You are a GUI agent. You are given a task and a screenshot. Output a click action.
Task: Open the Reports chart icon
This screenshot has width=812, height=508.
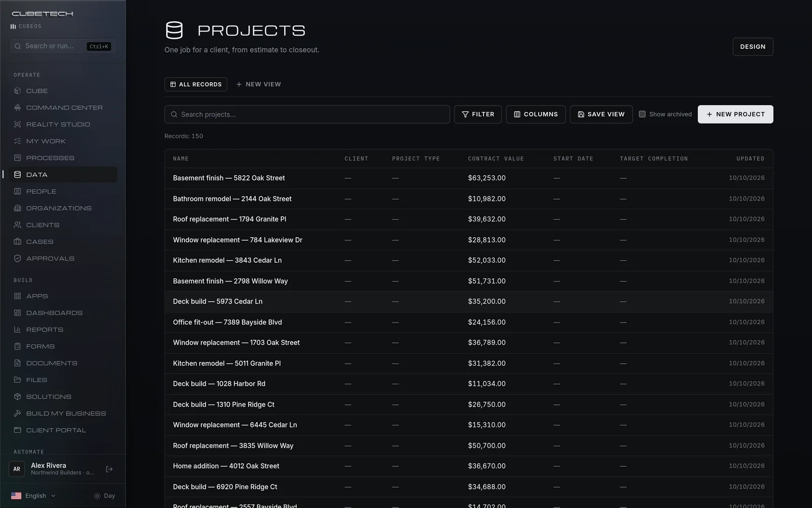pos(17,330)
